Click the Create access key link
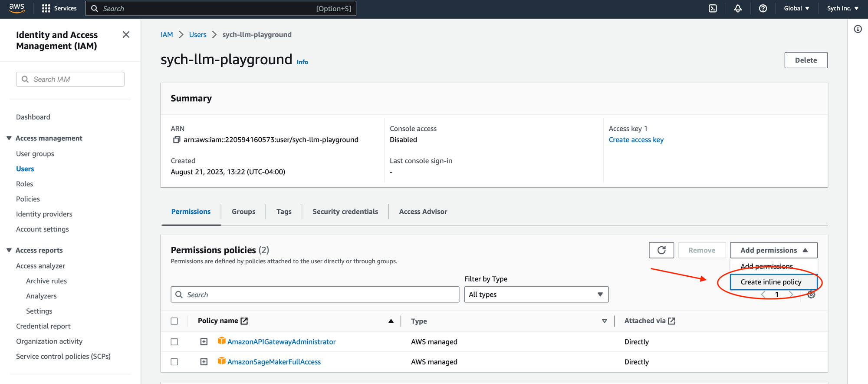The width and height of the screenshot is (868, 384). (x=636, y=139)
